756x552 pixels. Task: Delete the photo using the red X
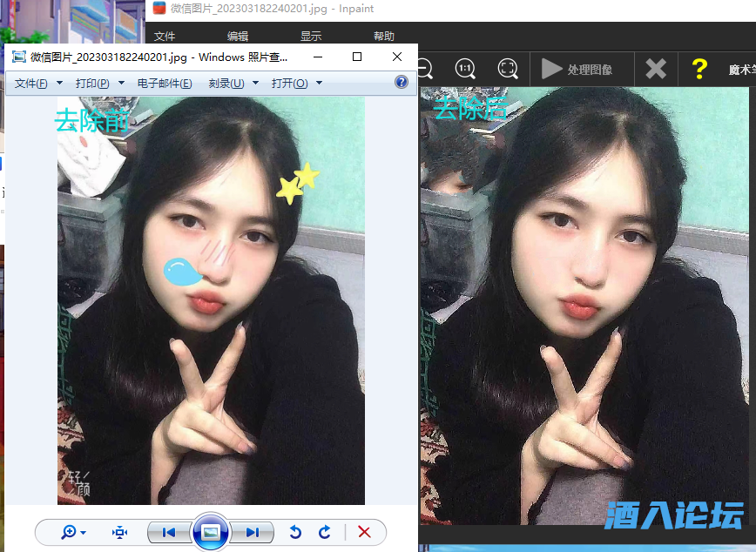(x=365, y=532)
